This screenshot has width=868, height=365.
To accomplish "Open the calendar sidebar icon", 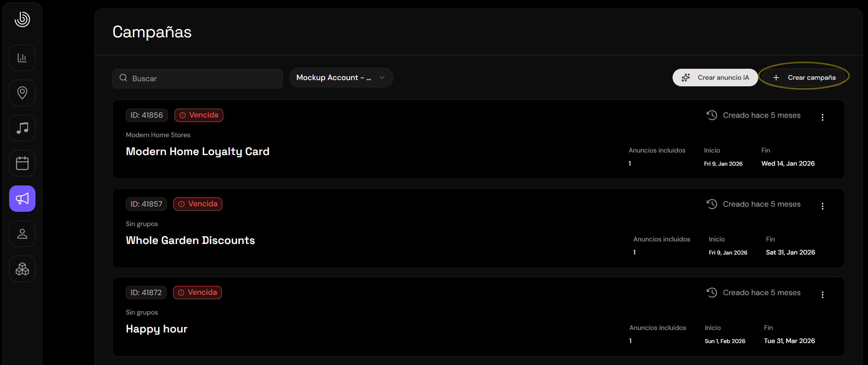I will tap(22, 163).
